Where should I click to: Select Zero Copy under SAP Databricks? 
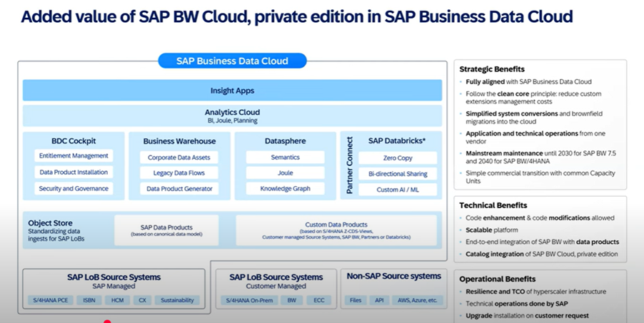[x=398, y=157]
